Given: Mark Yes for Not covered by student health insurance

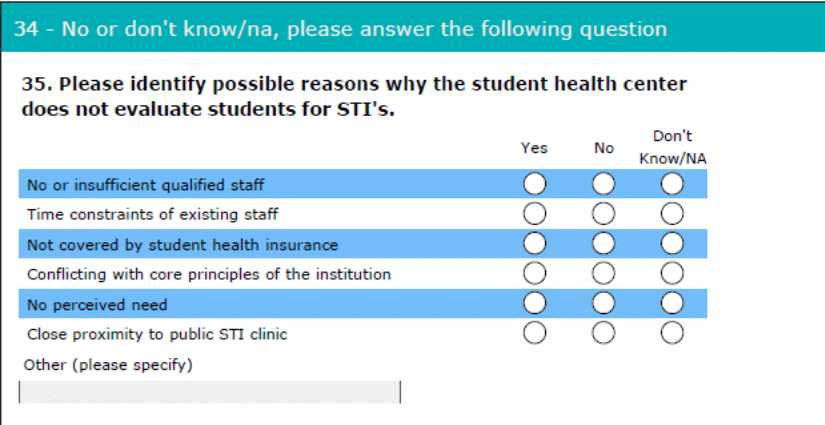Looking at the screenshot, I should [x=535, y=244].
